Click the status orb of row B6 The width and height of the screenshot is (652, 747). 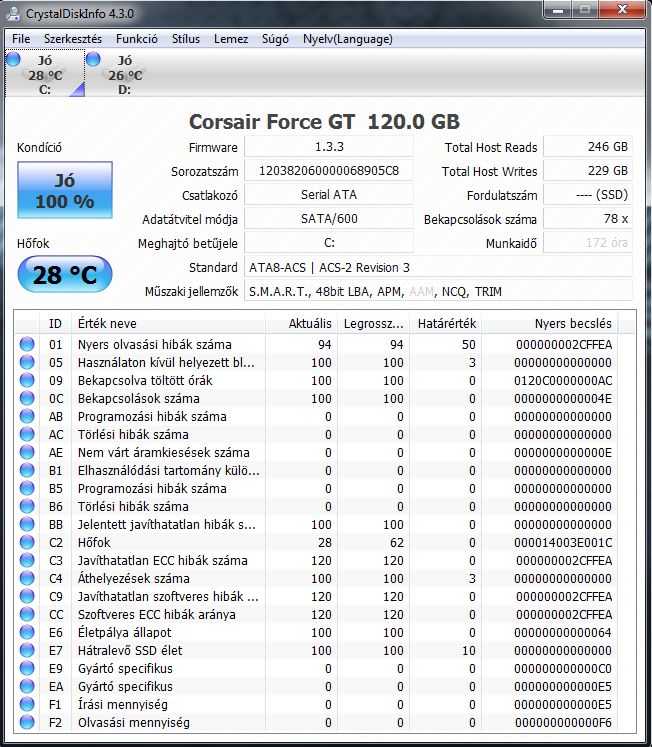(x=27, y=506)
